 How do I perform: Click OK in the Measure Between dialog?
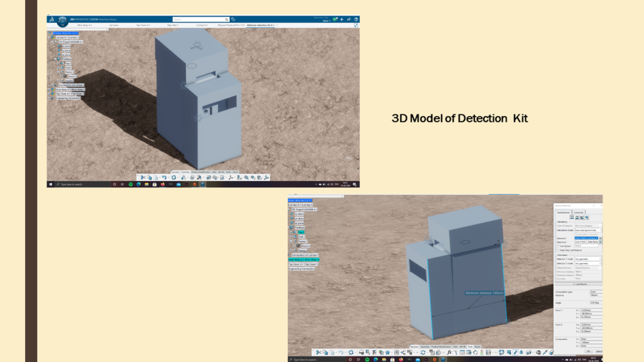[x=588, y=351]
